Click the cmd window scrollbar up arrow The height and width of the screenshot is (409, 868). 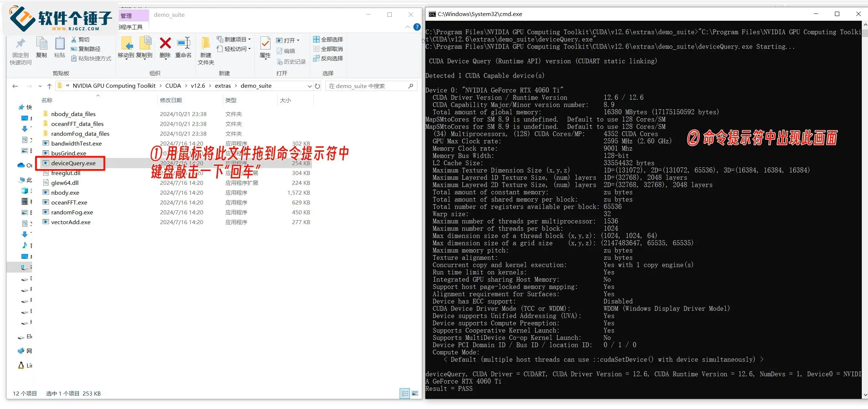pos(865,25)
